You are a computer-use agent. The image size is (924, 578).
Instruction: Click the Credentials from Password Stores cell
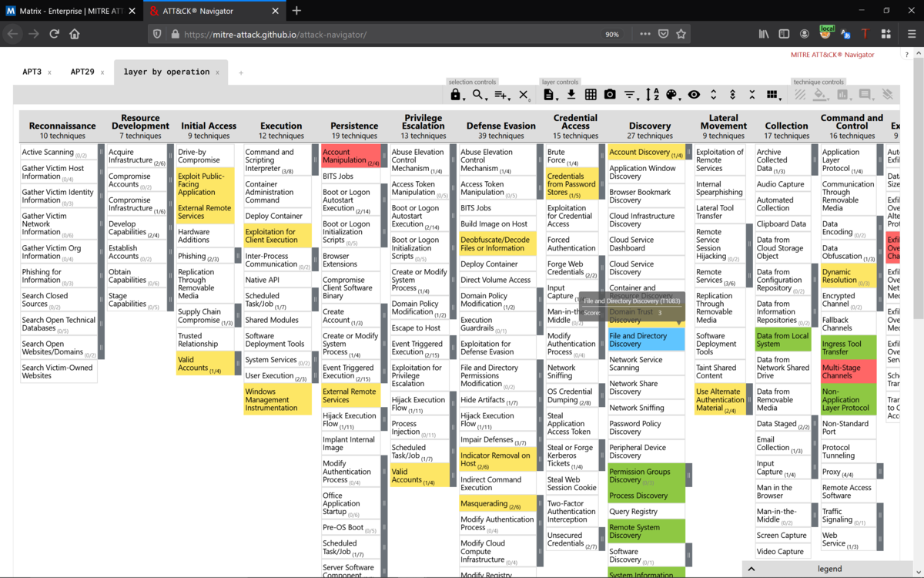[x=571, y=184]
